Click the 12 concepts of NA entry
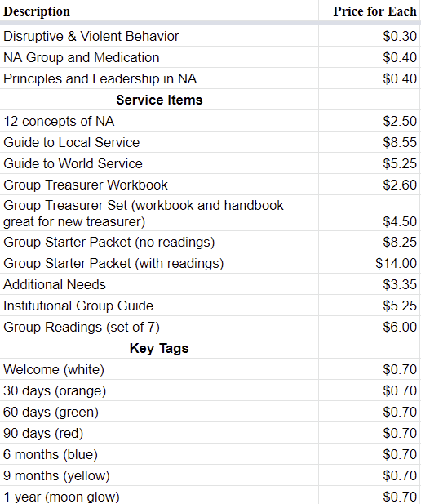This screenshot has height=504, width=421. point(59,121)
